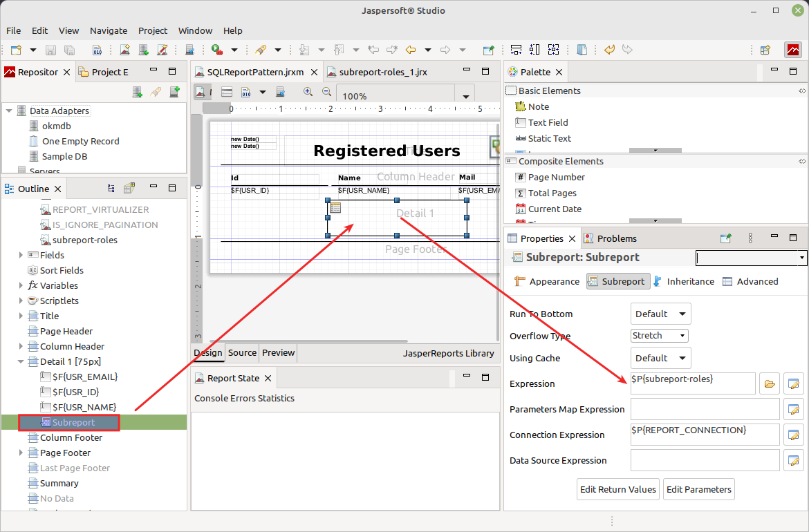Click the Run green play icon

217,50
